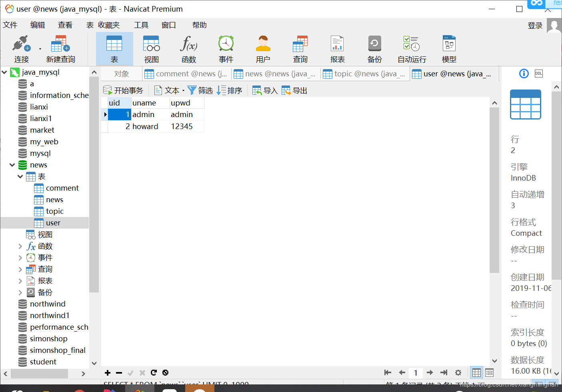Show the DDL panel icon

[x=539, y=74]
